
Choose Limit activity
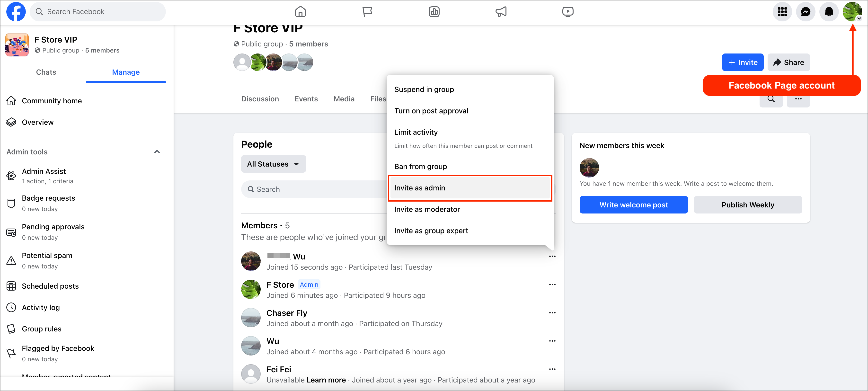470,139
